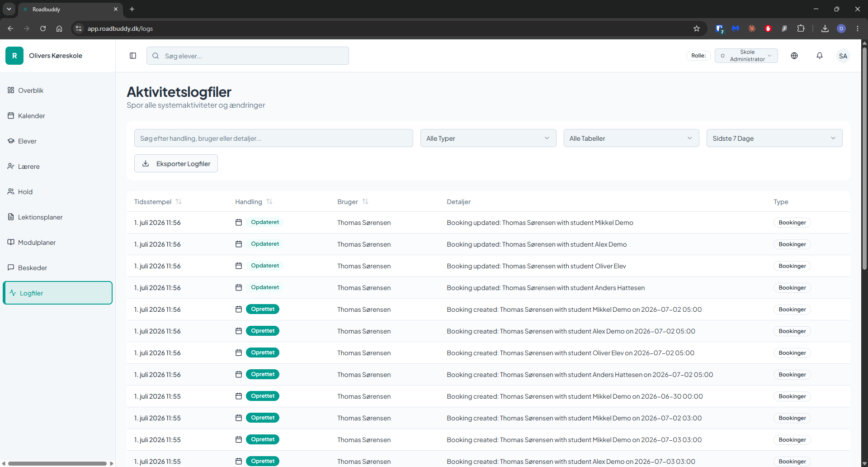Image resolution: width=868 pixels, height=467 pixels.
Task: Select booking created Mikkel Demo on 2026-07-02 03:00
Action: tap(574, 418)
